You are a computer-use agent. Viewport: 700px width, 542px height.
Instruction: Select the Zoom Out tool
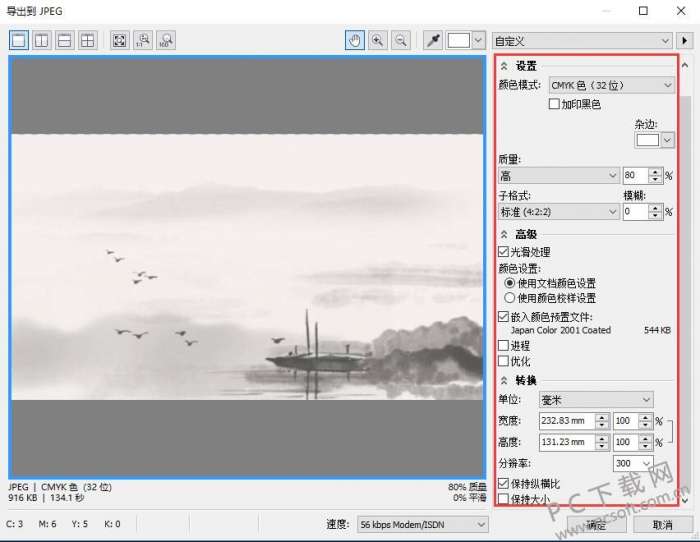point(401,41)
